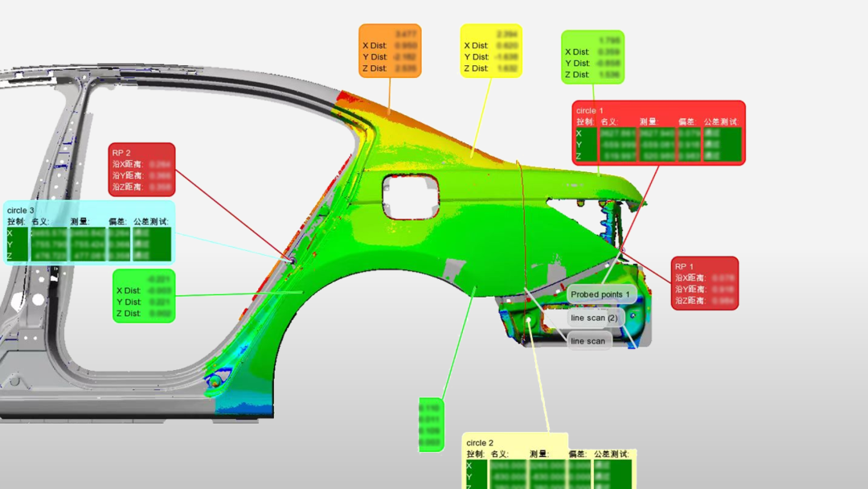Select the circle 2 table title

pos(480,442)
